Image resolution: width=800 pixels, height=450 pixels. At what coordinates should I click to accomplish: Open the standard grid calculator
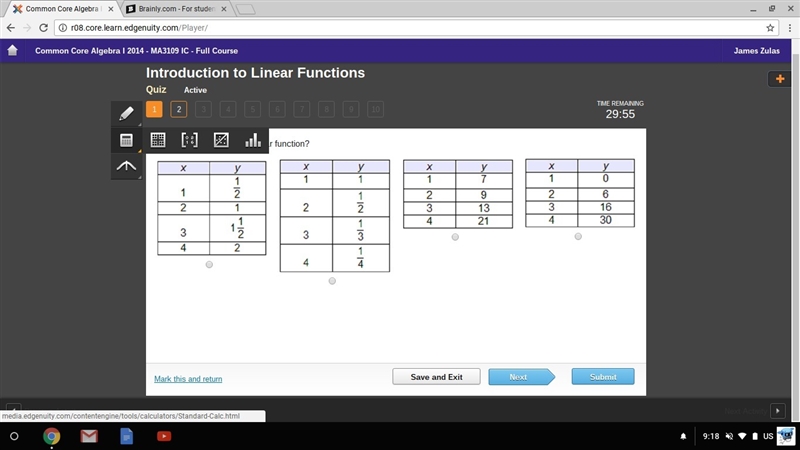pyautogui.click(x=158, y=140)
